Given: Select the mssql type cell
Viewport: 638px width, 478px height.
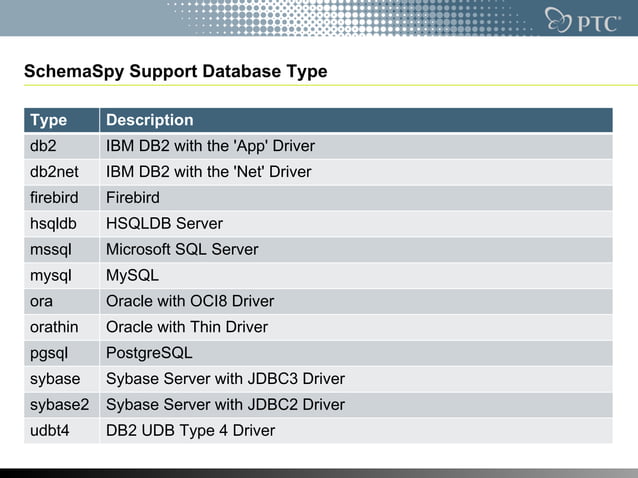Looking at the screenshot, I should point(51,250).
